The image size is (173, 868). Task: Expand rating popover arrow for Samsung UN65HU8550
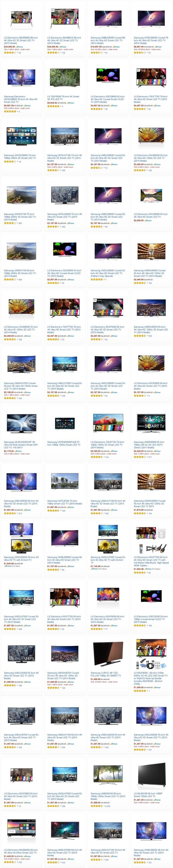[147, 336]
